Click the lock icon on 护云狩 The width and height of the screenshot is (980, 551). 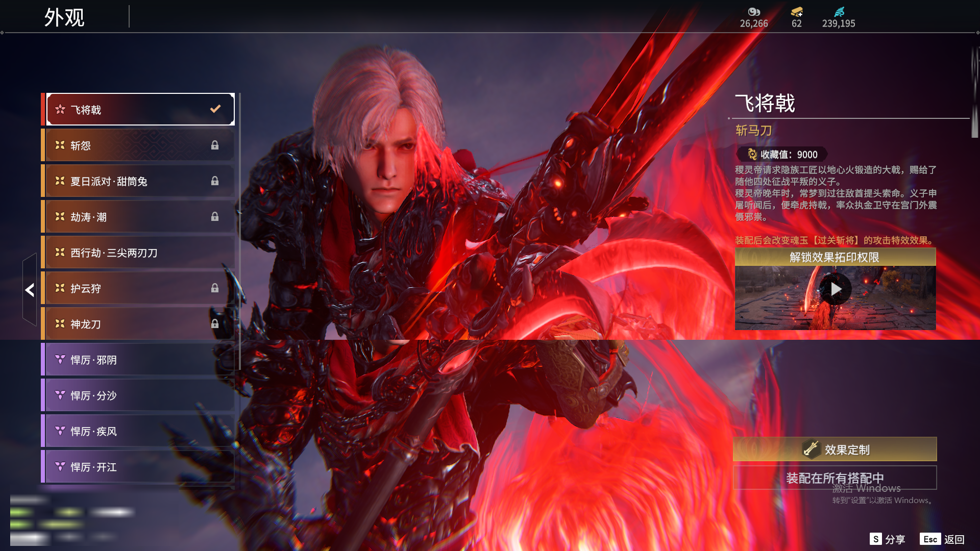click(215, 288)
